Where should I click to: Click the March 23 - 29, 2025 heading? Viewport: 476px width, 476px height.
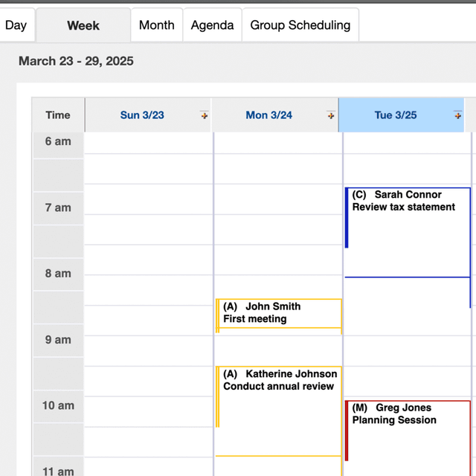coord(76,61)
